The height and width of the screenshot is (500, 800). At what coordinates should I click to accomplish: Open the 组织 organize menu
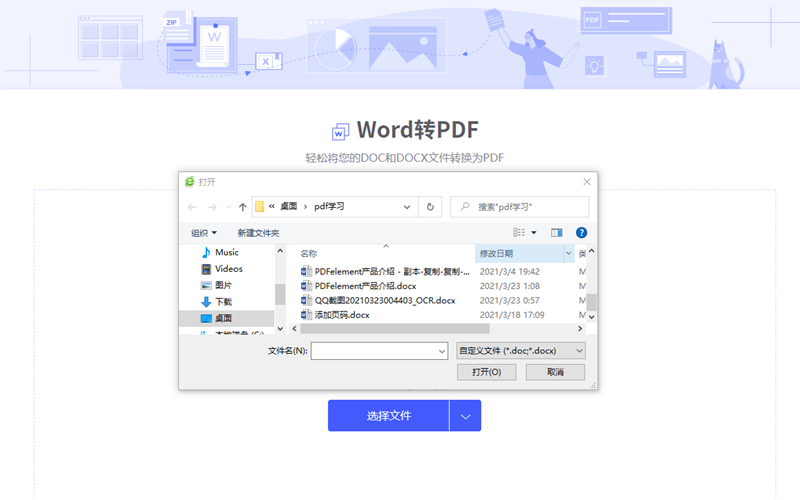pyautogui.click(x=204, y=233)
